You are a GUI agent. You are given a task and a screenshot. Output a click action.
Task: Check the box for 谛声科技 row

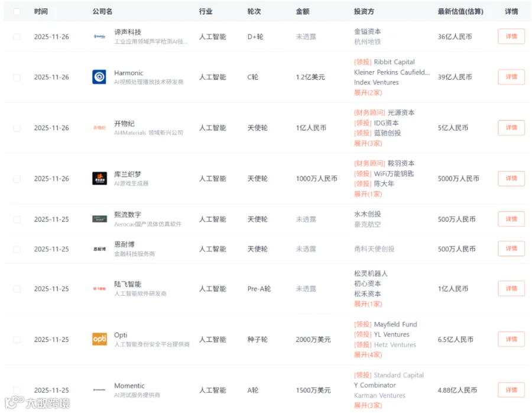click(17, 37)
